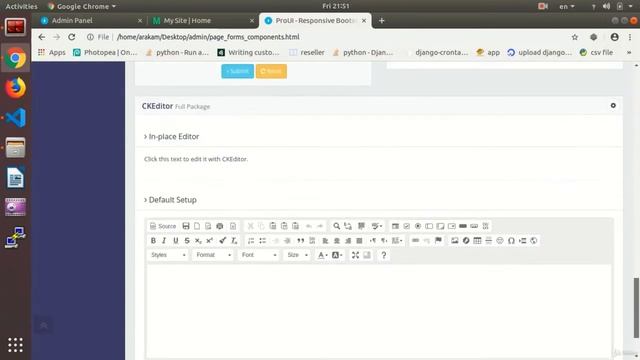Click the New Page icon in editor
Screen dimensions: 640x360
197,226
